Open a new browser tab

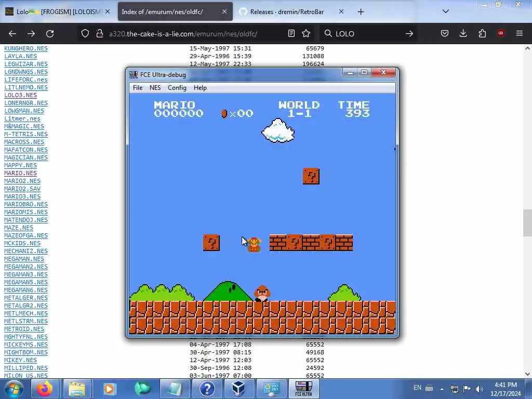(361, 12)
